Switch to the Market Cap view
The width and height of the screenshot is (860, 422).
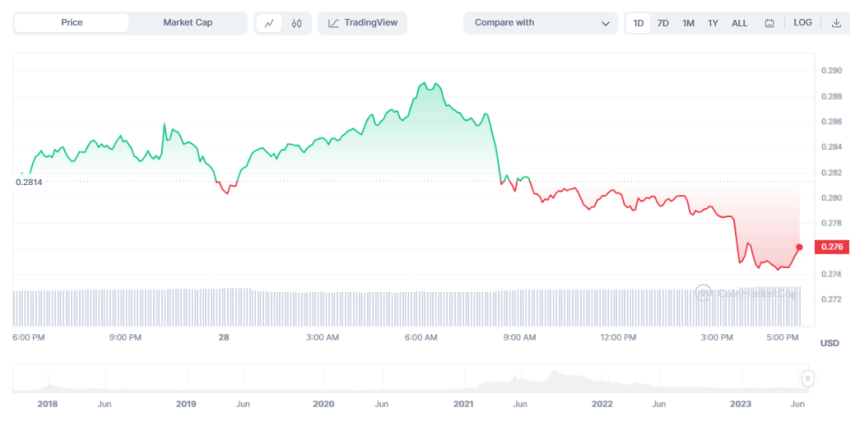(x=188, y=23)
